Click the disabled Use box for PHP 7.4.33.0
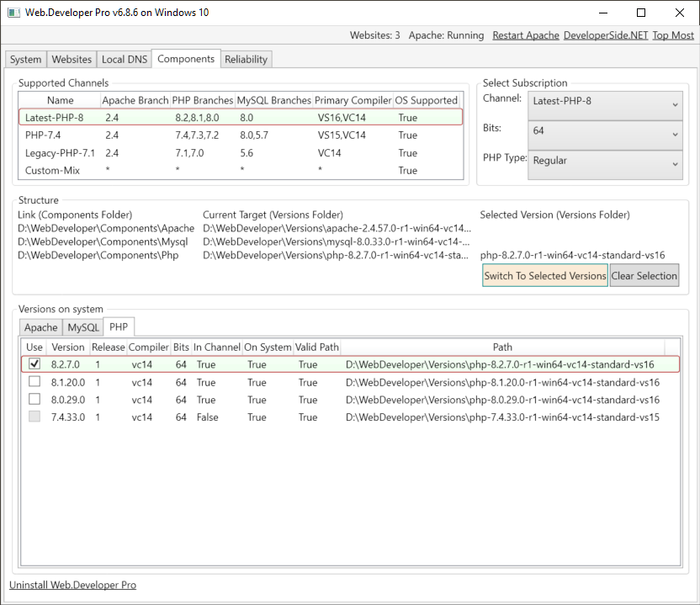 34,417
